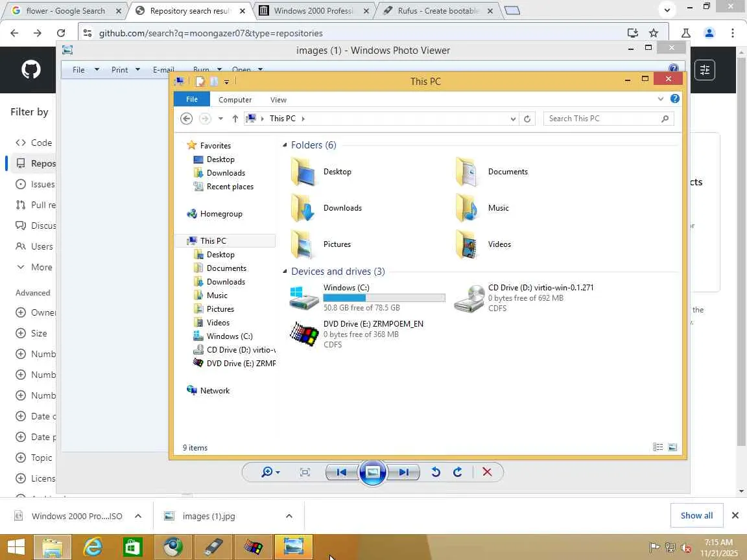The height and width of the screenshot is (560, 747).
Task: Open Photo Viewer Print menu
Action: pyautogui.click(x=125, y=69)
